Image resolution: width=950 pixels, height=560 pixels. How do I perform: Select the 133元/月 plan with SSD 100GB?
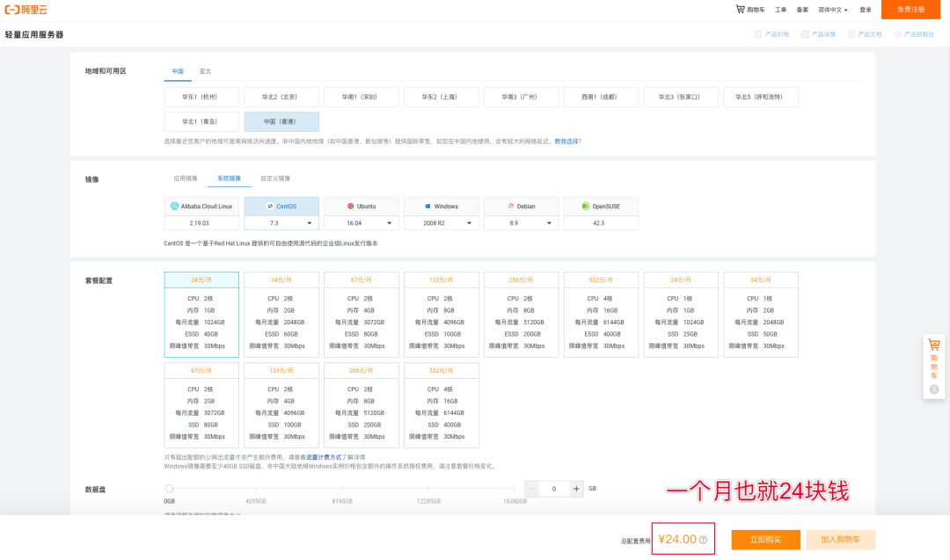281,405
